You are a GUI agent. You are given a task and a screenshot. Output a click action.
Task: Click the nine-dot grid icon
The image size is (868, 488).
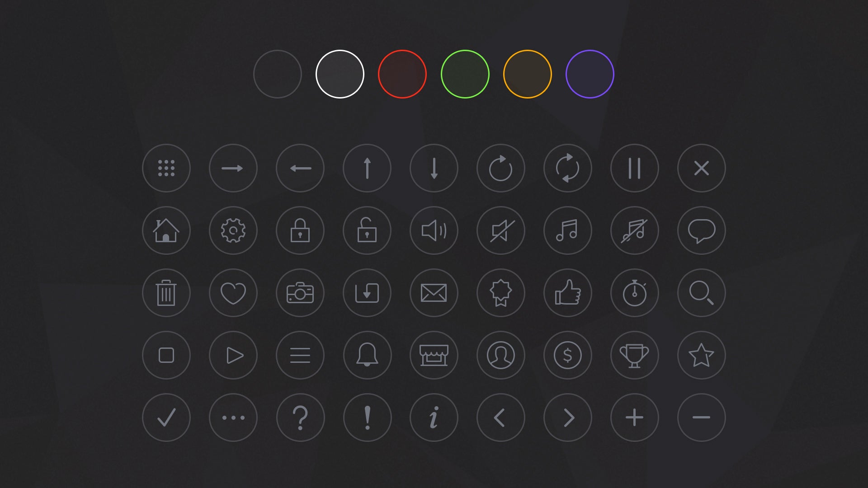[x=166, y=168]
